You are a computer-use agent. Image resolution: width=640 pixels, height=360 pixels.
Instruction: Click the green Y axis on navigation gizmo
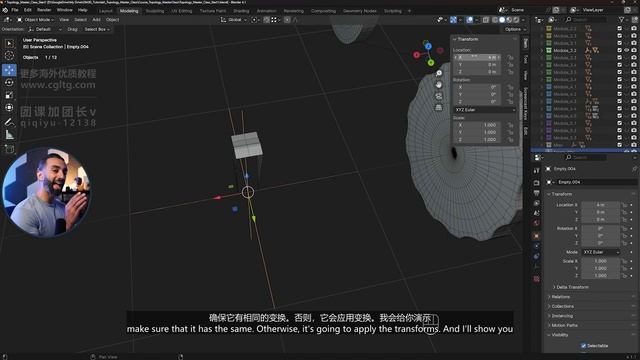pyautogui.click(x=431, y=63)
